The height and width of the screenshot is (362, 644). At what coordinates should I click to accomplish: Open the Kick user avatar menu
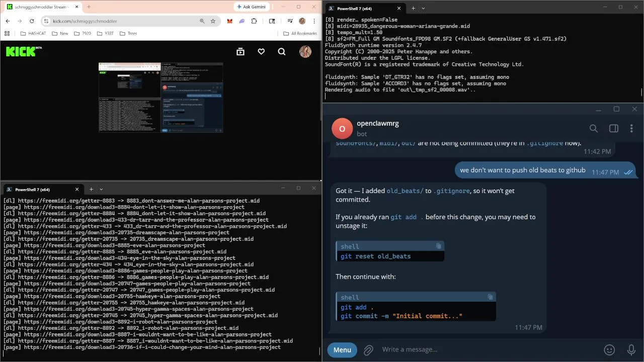click(305, 51)
